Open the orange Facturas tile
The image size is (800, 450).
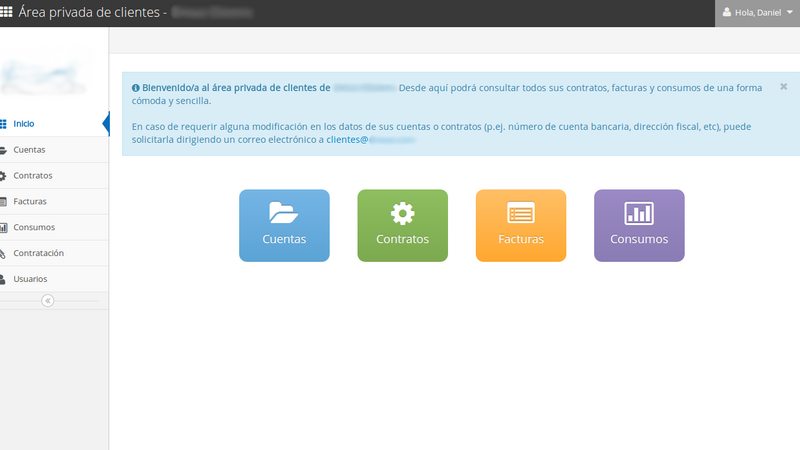pos(521,226)
